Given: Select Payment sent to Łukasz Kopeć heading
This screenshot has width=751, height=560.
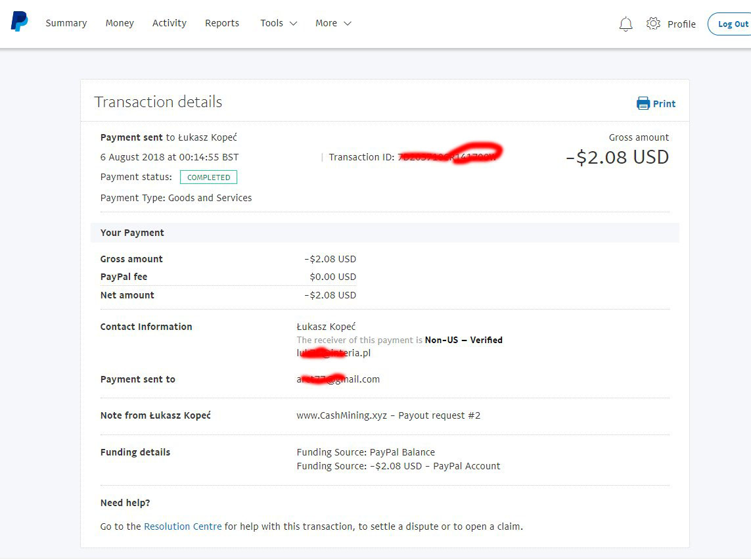Looking at the screenshot, I should point(169,137).
